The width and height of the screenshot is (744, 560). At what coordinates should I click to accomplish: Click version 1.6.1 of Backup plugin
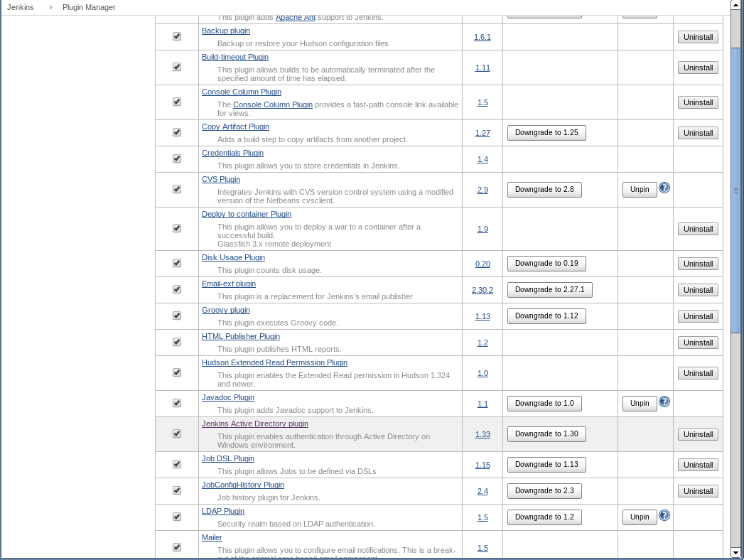coord(482,37)
